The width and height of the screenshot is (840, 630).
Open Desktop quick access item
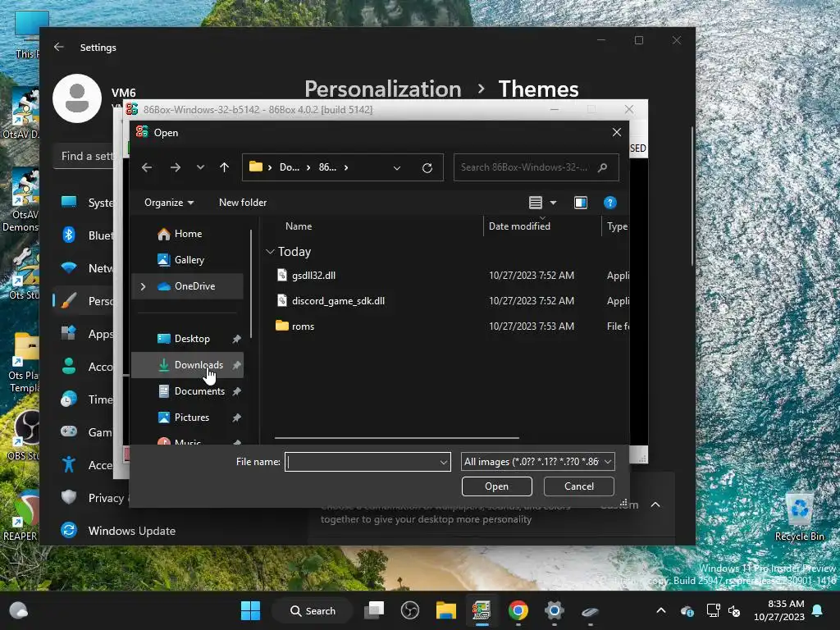pyautogui.click(x=188, y=339)
